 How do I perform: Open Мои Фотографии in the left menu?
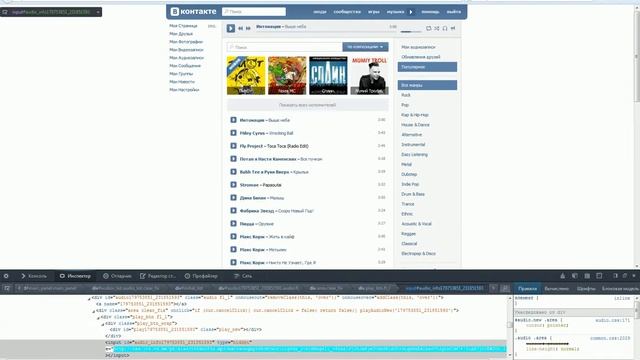[186, 42]
